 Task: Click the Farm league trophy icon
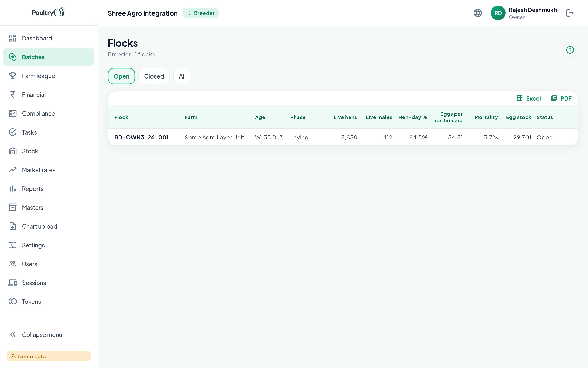pos(13,76)
